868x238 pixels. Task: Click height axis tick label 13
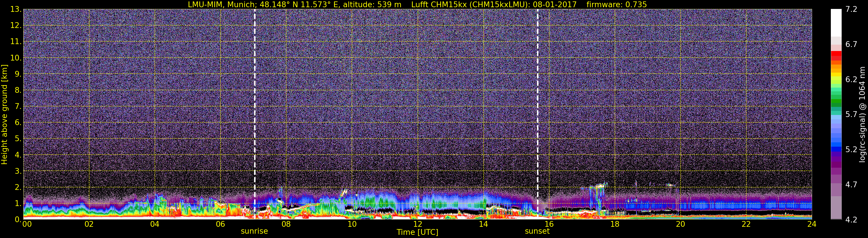pyautogui.click(x=16, y=10)
